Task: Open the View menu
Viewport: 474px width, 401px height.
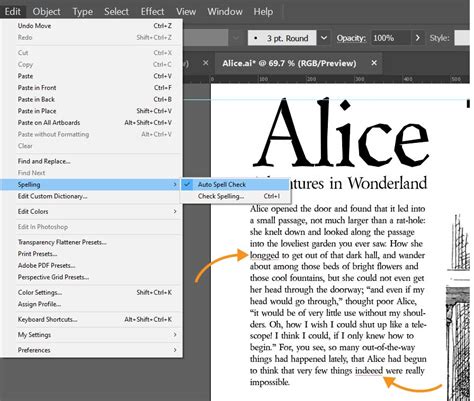Action: click(186, 11)
